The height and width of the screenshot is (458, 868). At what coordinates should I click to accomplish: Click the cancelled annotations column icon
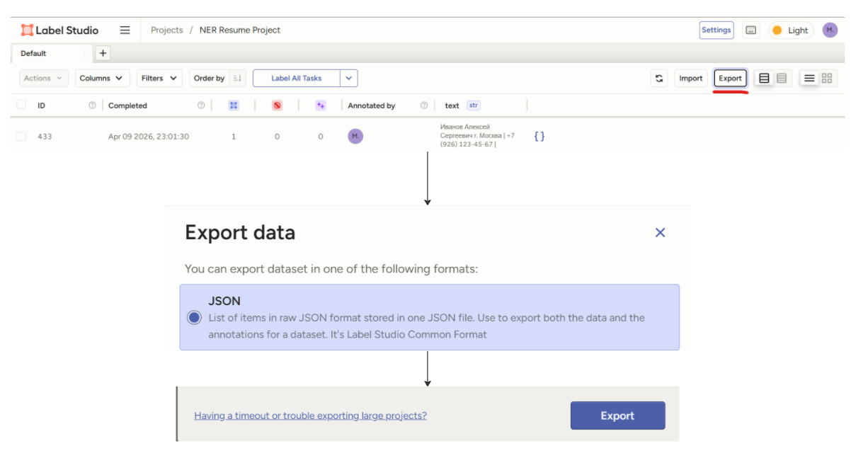(277, 105)
